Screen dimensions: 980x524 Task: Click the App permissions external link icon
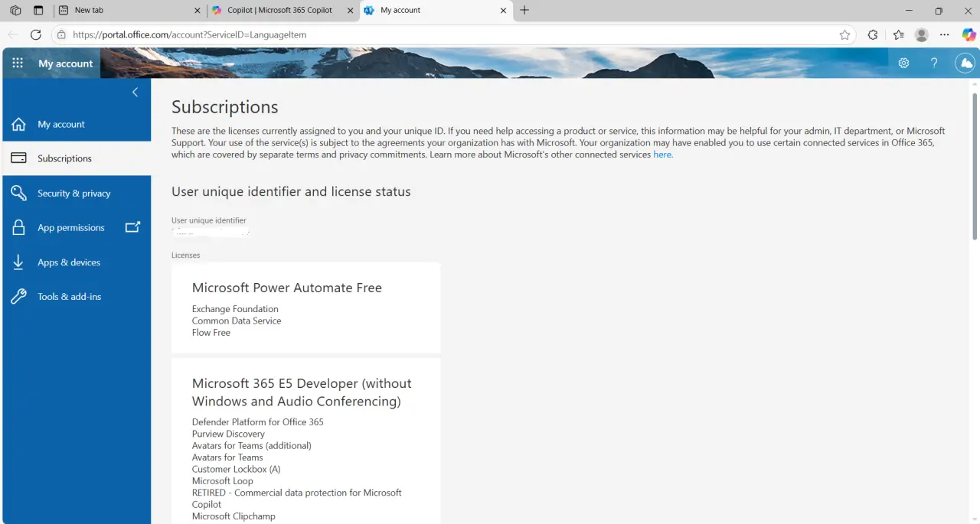coord(133,227)
